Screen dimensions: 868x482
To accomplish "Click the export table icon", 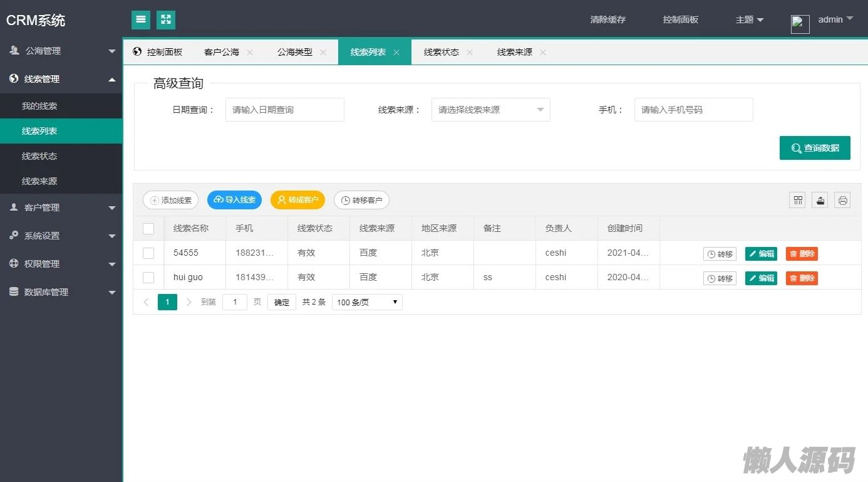I will coord(820,200).
